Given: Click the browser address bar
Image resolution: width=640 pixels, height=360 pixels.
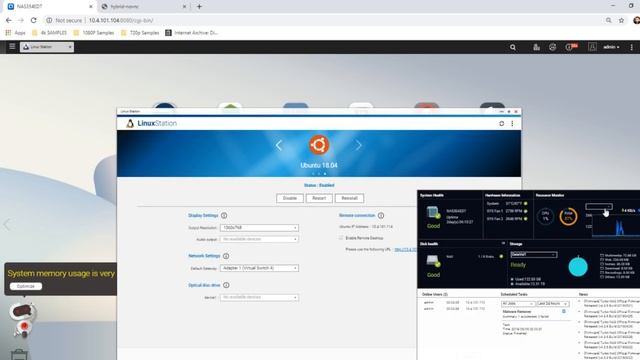Looking at the screenshot, I should pyautogui.click(x=322, y=20).
